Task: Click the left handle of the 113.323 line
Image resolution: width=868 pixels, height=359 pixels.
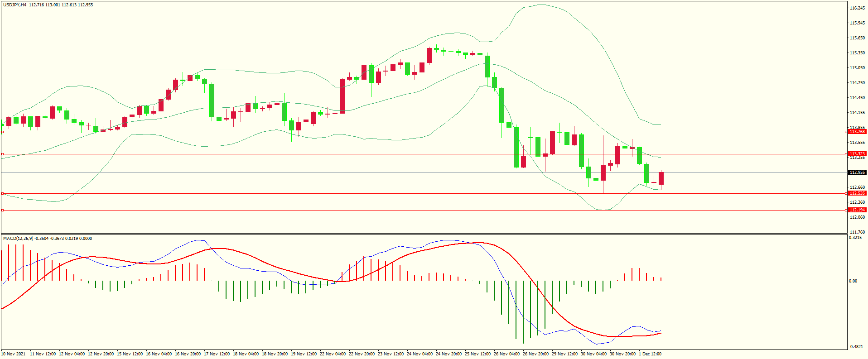Action: click(2, 154)
